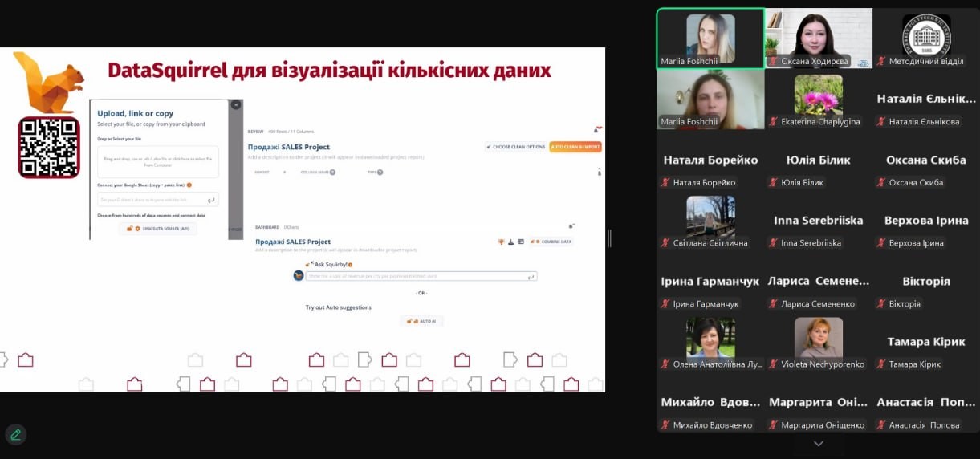The height and width of the screenshot is (459, 980).
Task: Click muted mic icon of Верхова Ірина
Action: pos(881,243)
